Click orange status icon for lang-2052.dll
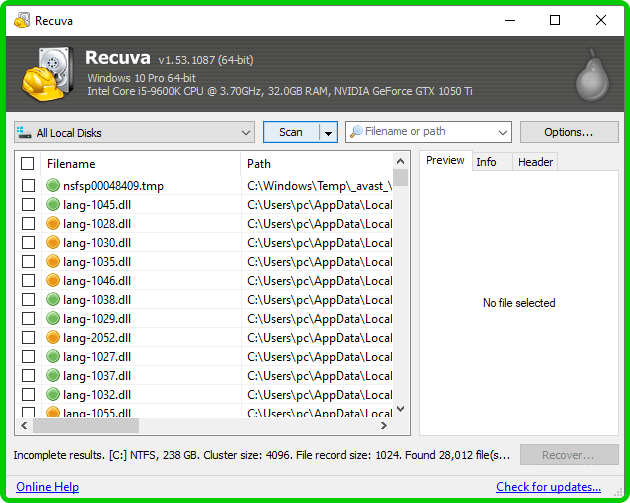 53,337
